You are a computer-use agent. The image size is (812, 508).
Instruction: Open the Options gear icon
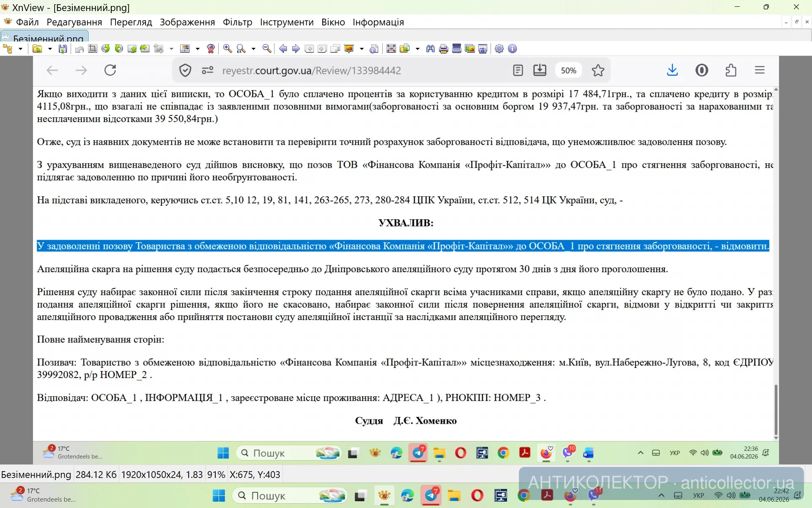pyautogui.click(x=499, y=49)
